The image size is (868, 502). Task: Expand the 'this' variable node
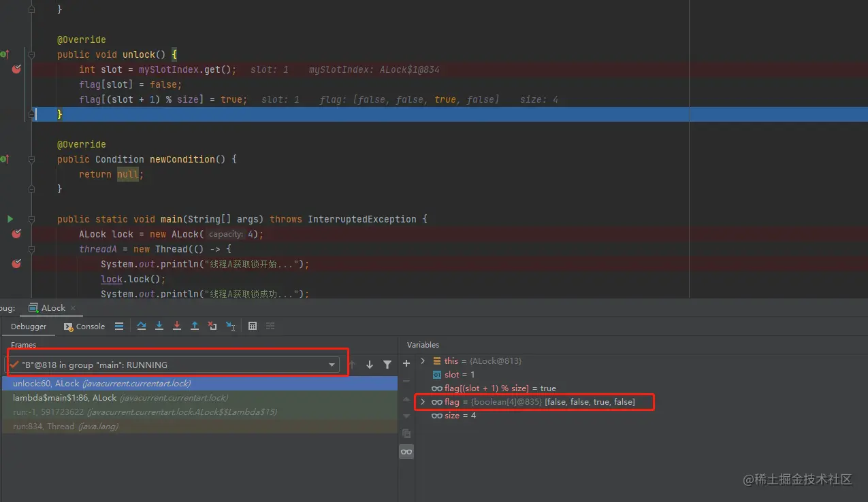point(423,361)
